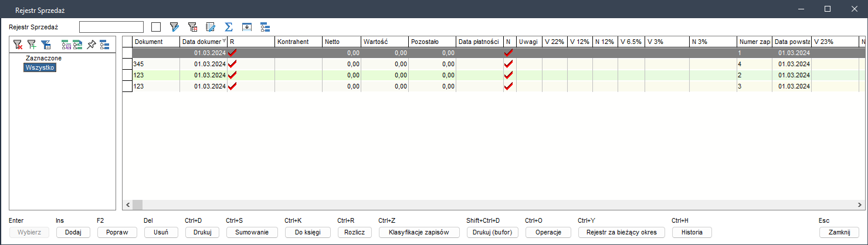The width and height of the screenshot is (868, 245).
Task: Click the Pozostało column header
Action: tap(432, 42)
